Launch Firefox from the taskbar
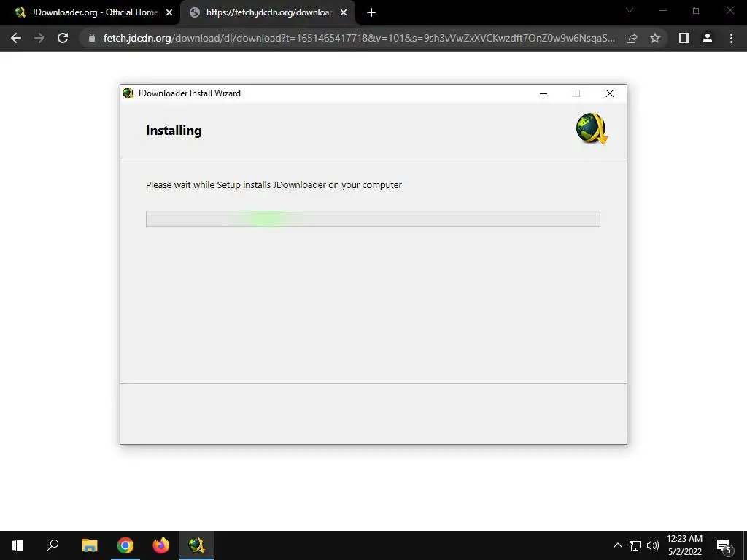Image resolution: width=747 pixels, height=560 pixels. pos(161,545)
